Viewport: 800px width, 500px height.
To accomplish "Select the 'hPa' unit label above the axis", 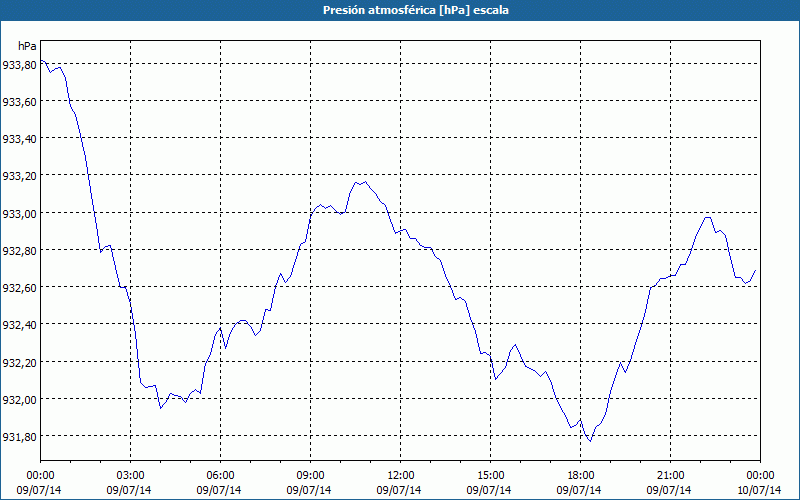I will [28, 46].
